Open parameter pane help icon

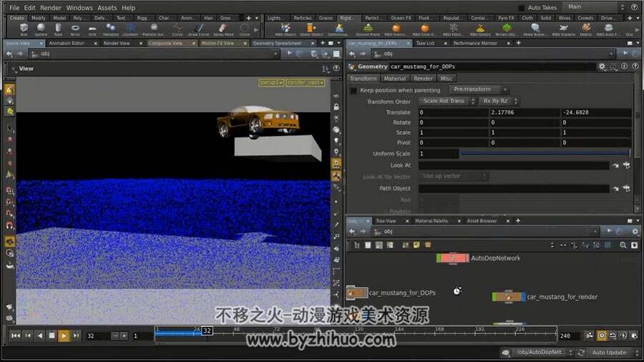coord(635,66)
